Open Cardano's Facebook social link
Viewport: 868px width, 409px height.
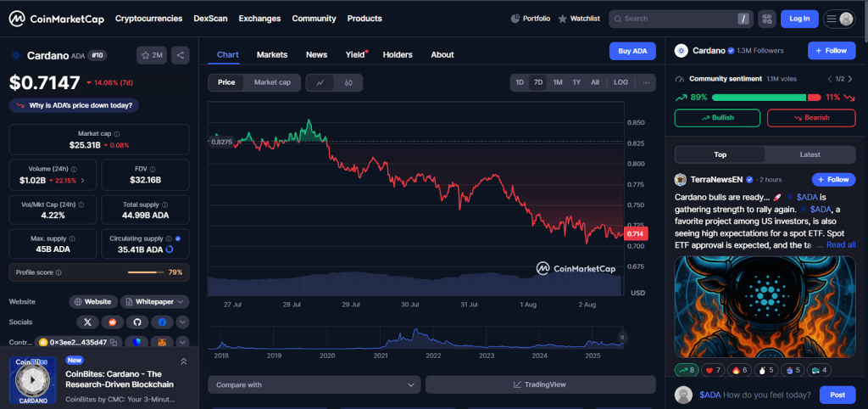[x=162, y=322]
